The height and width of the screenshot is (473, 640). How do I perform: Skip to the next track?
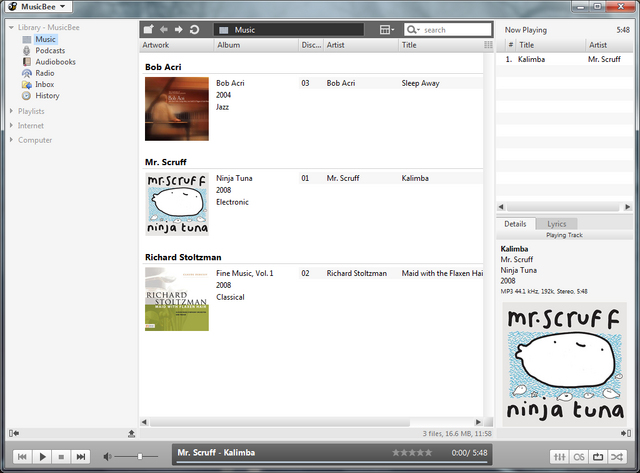pyautogui.click(x=81, y=457)
